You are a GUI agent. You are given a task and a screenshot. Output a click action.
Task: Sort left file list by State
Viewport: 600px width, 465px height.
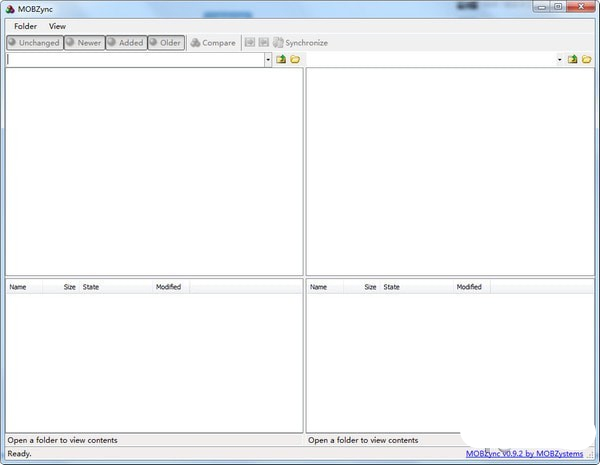click(116, 287)
